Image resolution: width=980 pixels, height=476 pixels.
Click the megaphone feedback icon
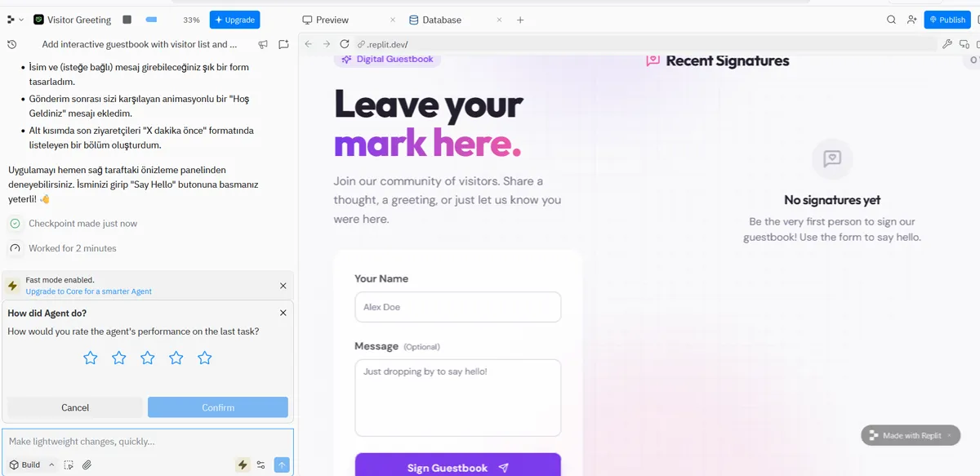pyautogui.click(x=263, y=44)
